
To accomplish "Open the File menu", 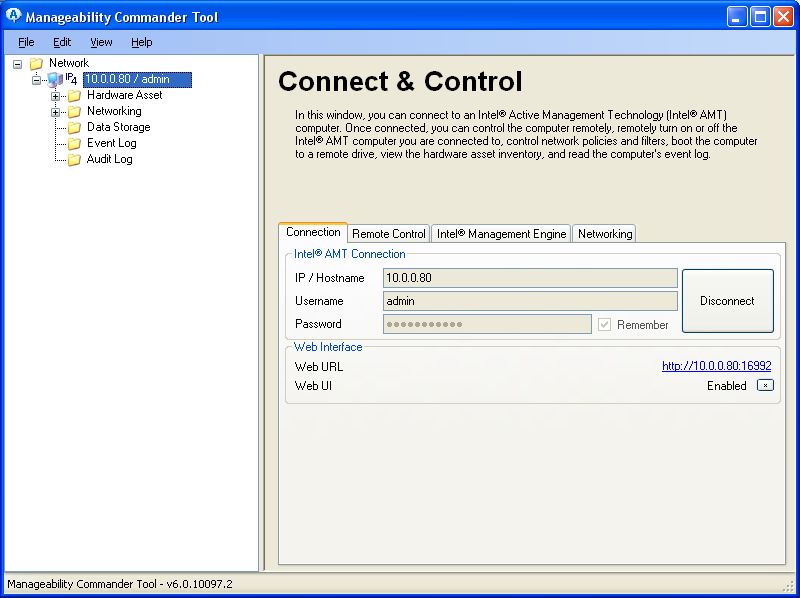I will point(26,42).
